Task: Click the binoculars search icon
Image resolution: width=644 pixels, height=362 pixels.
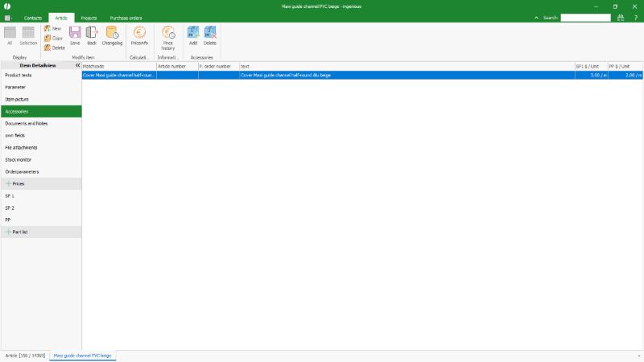Action: pos(622,17)
